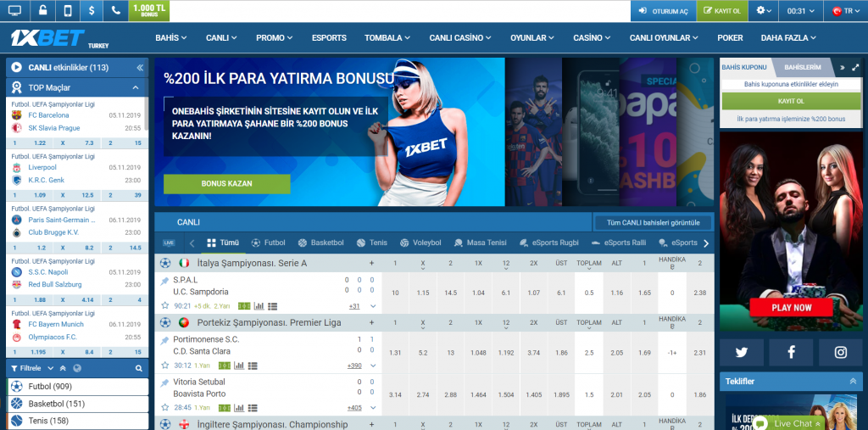Image resolution: width=868 pixels, height=430 pixels.
Task: Click the Twitter icon button
Action: (x=743, y=352)
